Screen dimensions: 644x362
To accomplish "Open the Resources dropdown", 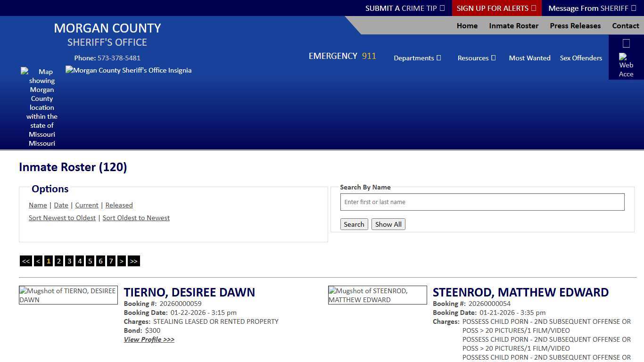I will click(x=476, y=58).
